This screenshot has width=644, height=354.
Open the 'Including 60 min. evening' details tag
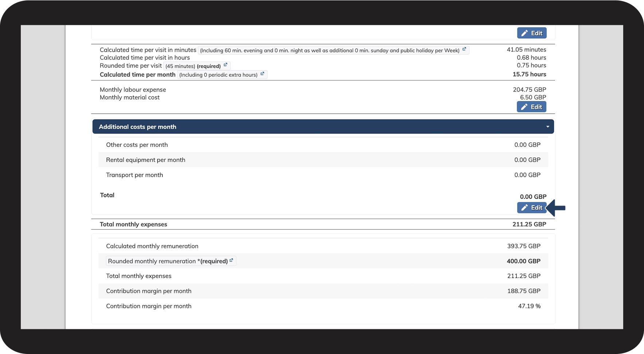pyautogui.click(x=329, y=51)
